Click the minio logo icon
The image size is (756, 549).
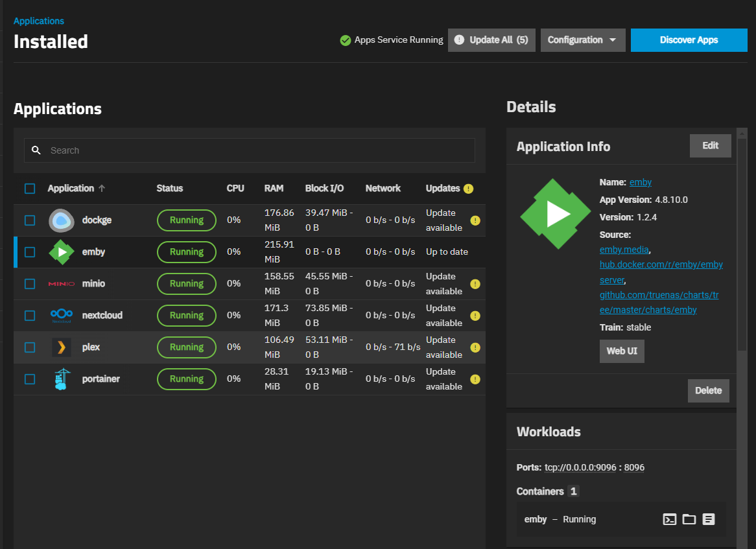click(x=62, y=284)
